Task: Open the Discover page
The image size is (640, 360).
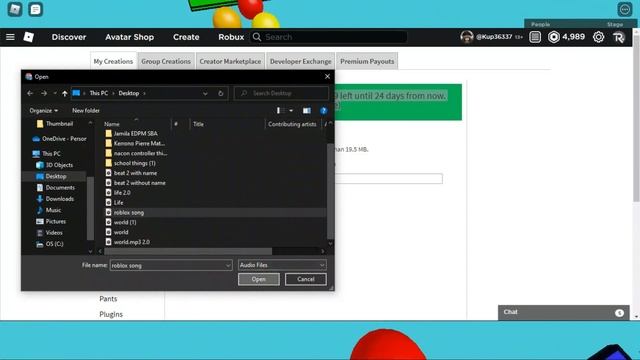Action: (69, 37)
